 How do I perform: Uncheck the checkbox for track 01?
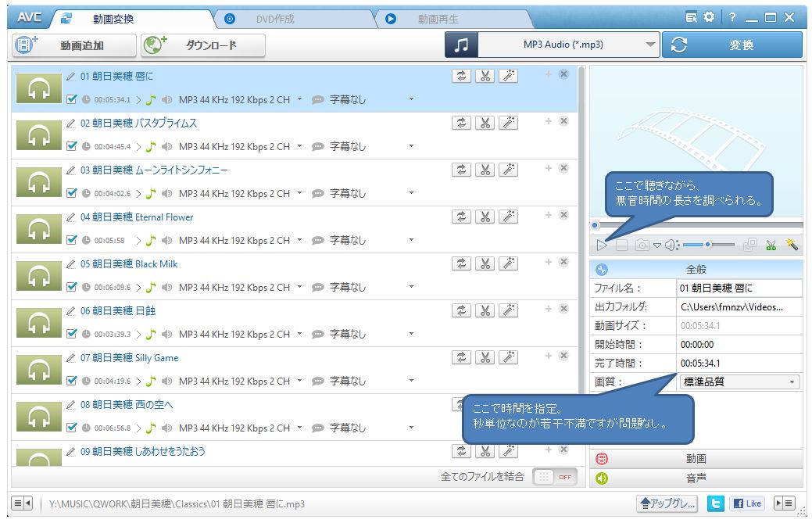point(72,99)
